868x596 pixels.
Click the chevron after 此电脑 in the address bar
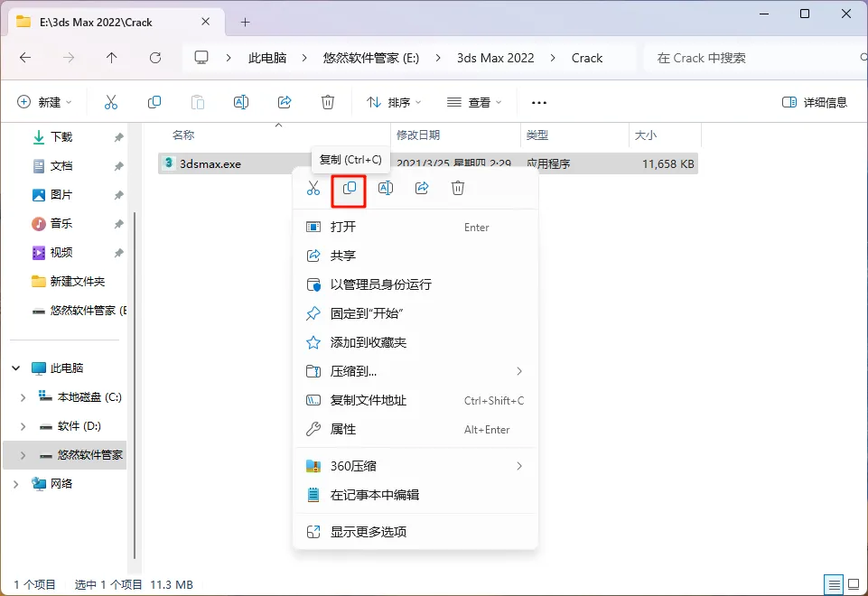tap(304, 58)
